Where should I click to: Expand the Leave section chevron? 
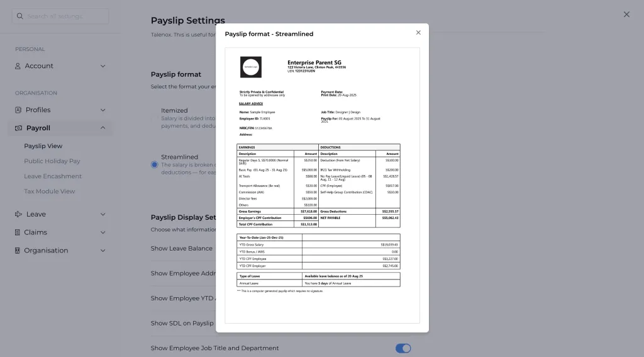103,215
